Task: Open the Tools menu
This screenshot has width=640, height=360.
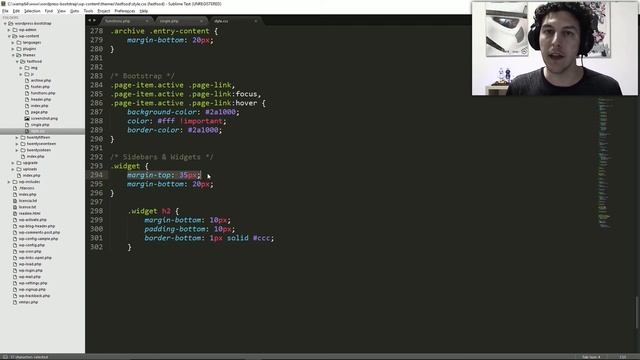Action: (x=88, y=11)
